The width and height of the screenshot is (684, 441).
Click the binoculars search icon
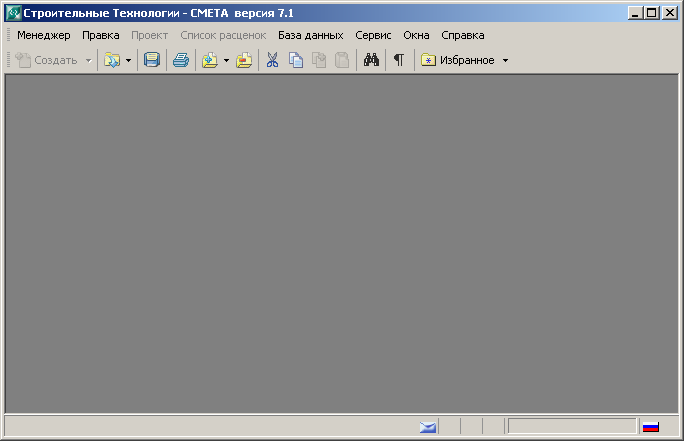click(x=371, y=60)
